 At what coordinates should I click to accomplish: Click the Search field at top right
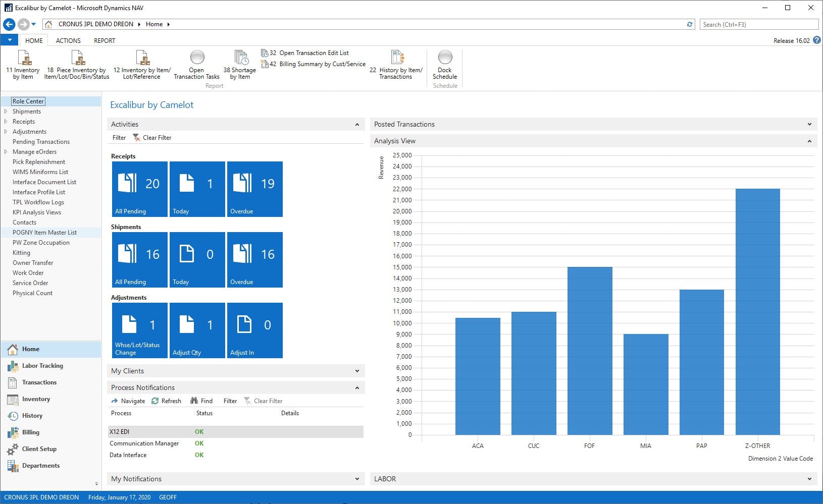pyautogui.click(x=758, y=24)
